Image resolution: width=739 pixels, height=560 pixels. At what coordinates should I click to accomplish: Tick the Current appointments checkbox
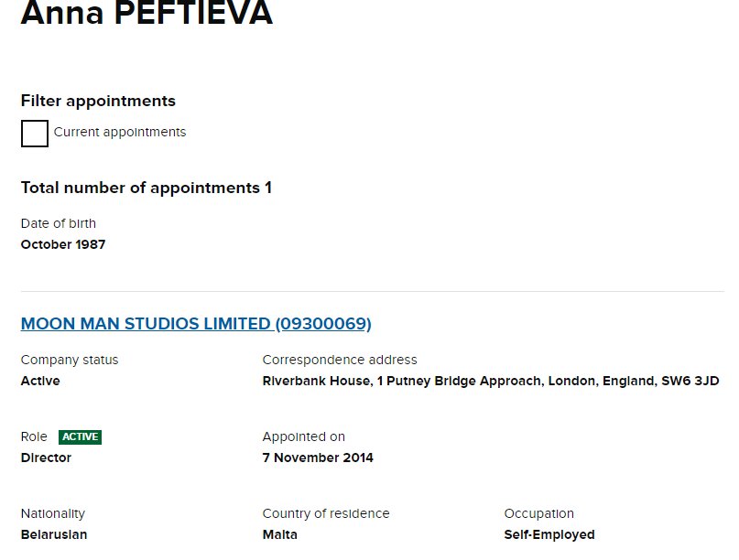tap(35, 134)
